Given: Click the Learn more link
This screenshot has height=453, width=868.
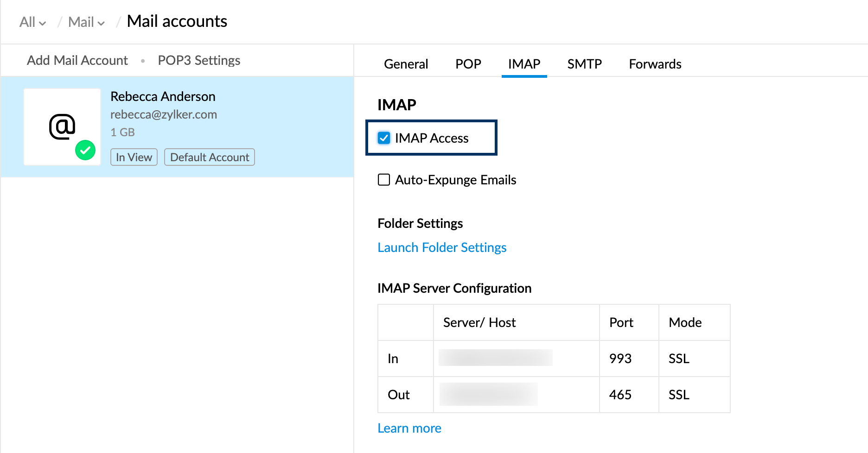Looking at the screenshot, I should coord(409,428).
